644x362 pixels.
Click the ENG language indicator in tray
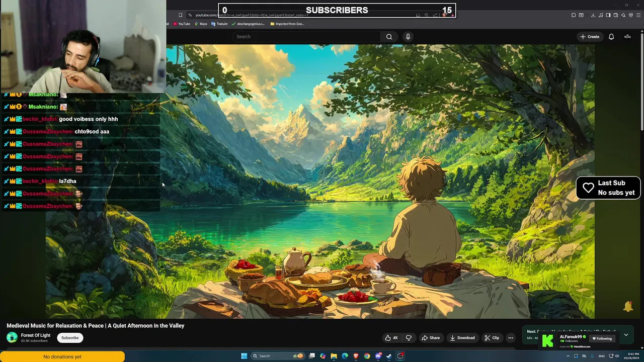point(601,356)
